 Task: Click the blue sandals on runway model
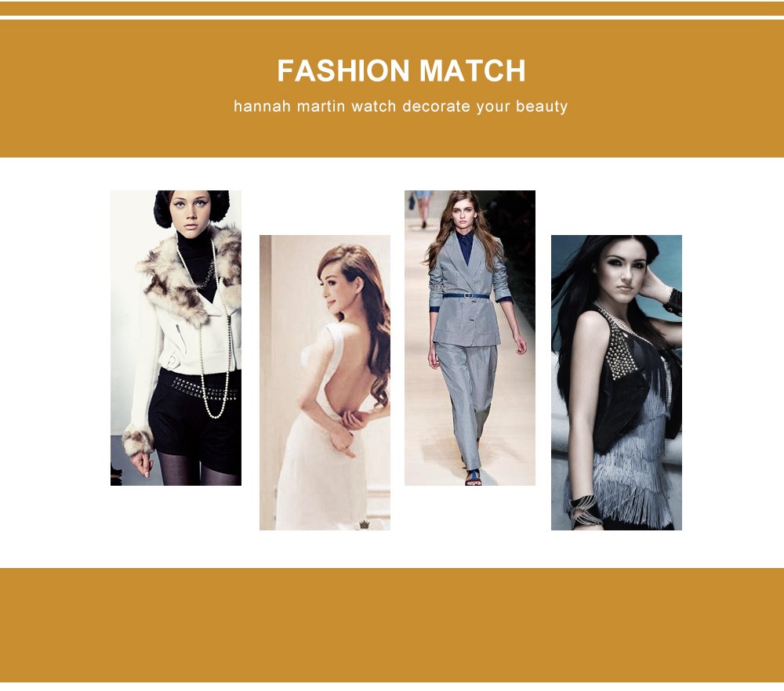pos(474,478)
